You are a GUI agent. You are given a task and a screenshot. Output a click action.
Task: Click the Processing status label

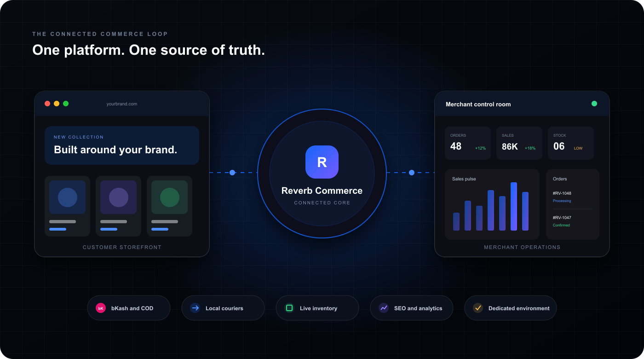tap(562, 201)
